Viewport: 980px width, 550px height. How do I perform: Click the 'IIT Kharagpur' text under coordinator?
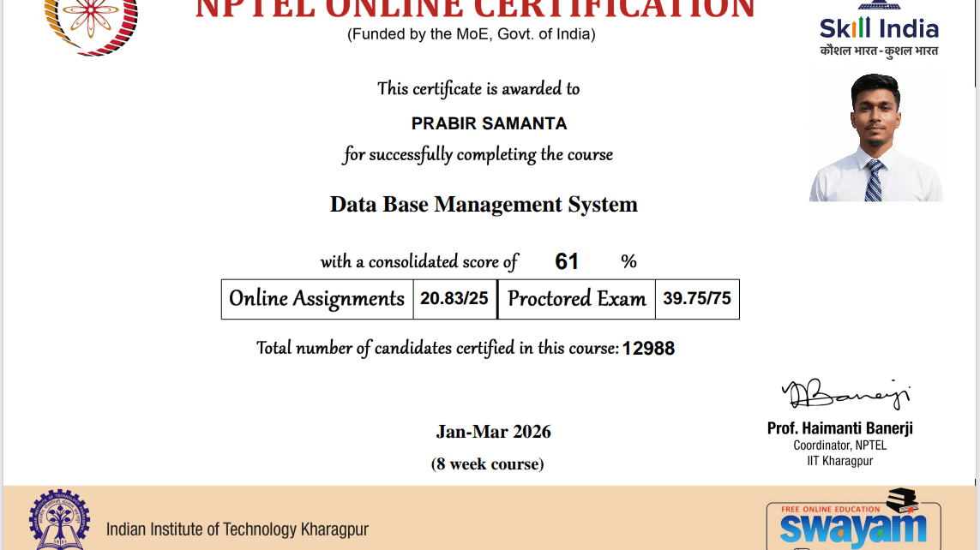tap(840, 462)
